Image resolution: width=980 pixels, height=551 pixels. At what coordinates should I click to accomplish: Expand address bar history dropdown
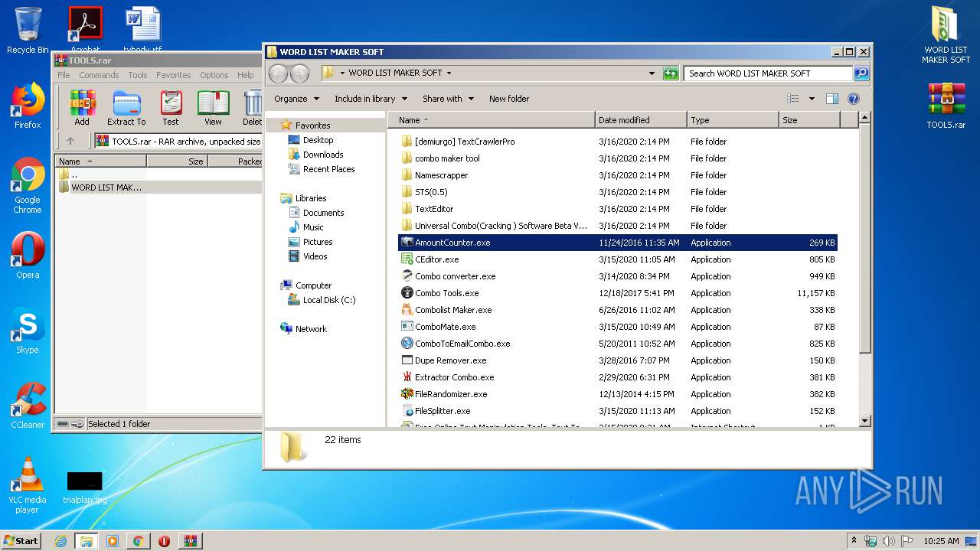pyautogui.click(x=652, y=73)
